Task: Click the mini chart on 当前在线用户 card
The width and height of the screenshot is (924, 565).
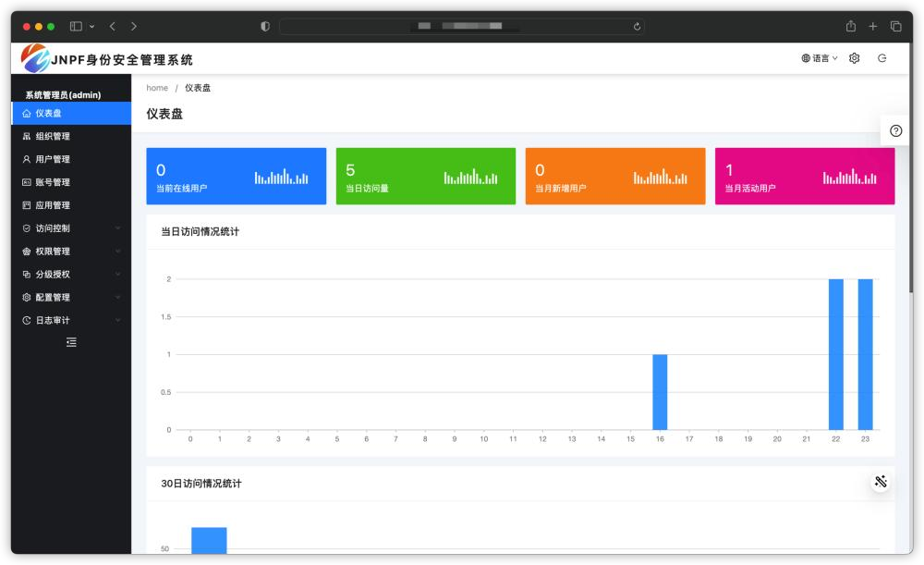Action: tap(281, 177)
